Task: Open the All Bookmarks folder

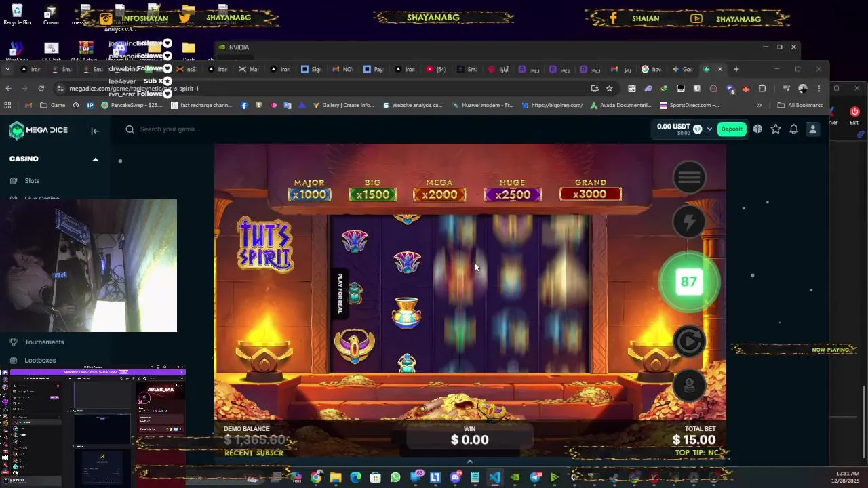Action: click(x=800, y=106)
